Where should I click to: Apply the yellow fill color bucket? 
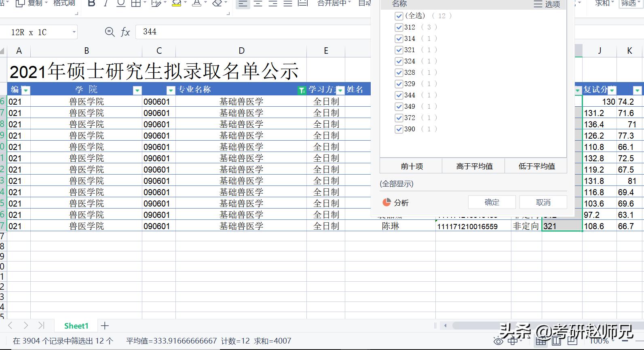pos(176,3)
